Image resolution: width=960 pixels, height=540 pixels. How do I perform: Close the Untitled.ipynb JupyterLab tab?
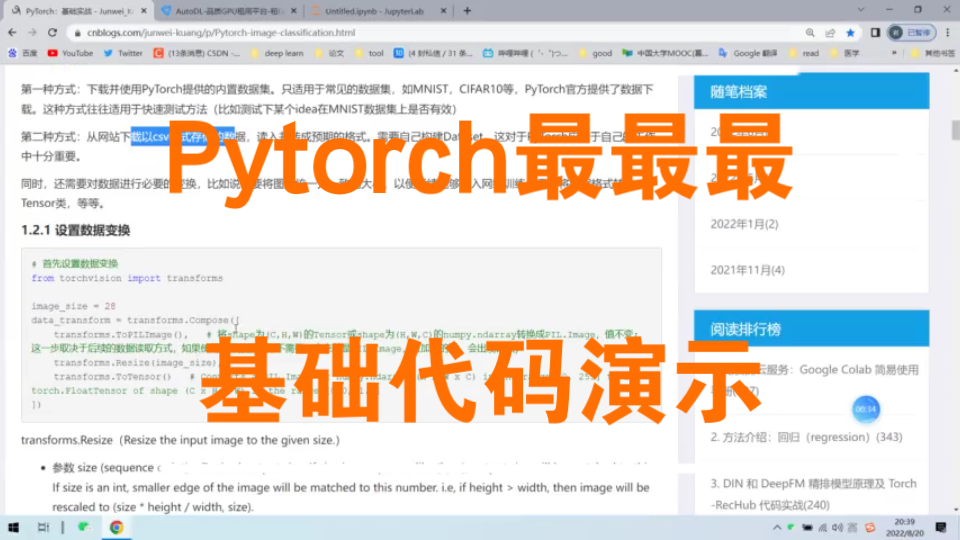(x=444, y=11)
